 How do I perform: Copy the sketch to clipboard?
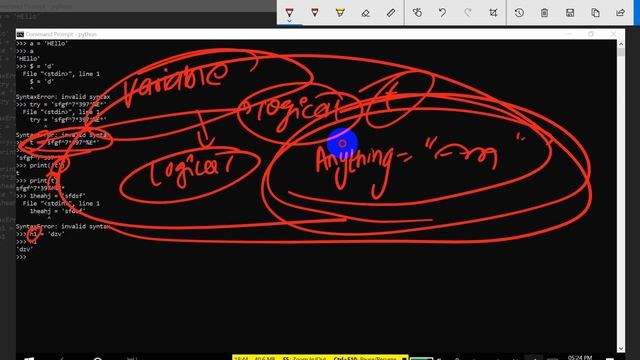[596, 13]
